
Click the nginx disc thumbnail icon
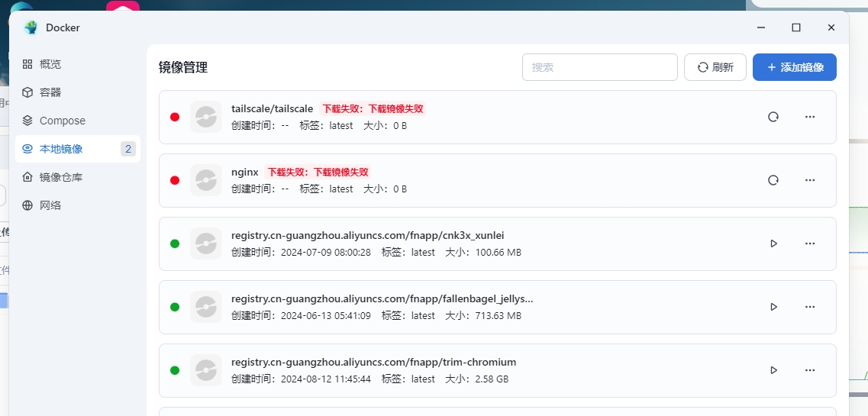206,180
